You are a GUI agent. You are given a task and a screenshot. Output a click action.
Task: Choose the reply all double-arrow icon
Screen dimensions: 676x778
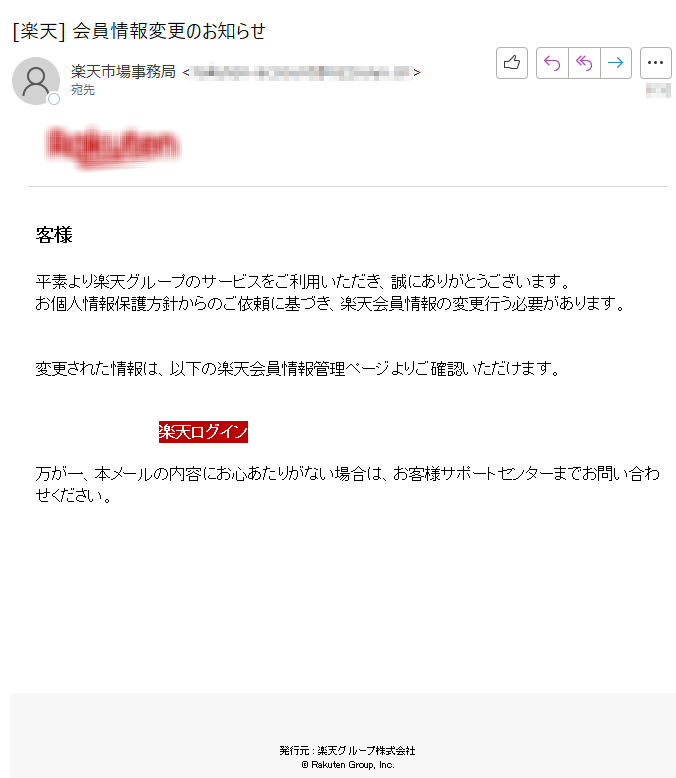click(584, 63)
